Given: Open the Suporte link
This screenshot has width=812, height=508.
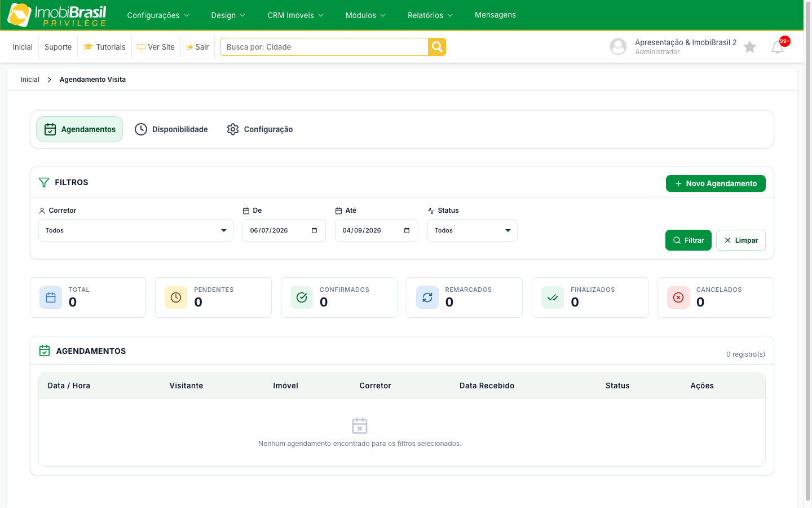Looking at the screenshot, I should 58,47.
